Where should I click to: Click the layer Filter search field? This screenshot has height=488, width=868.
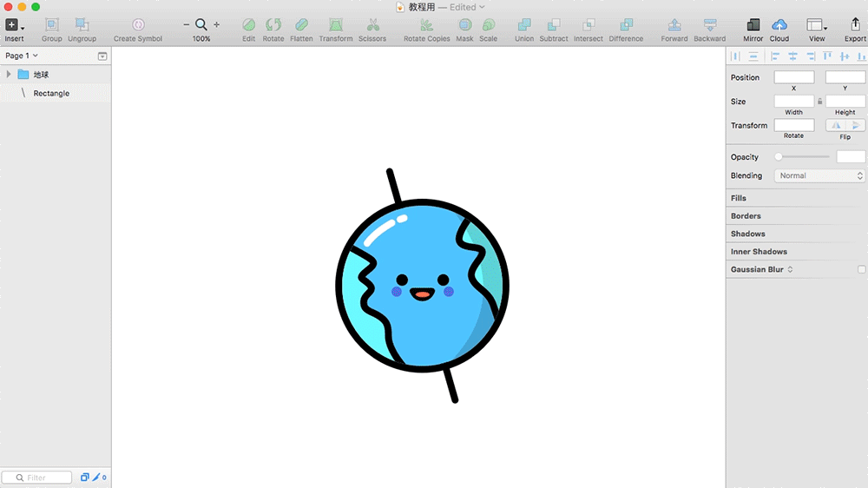coord(37,478)
